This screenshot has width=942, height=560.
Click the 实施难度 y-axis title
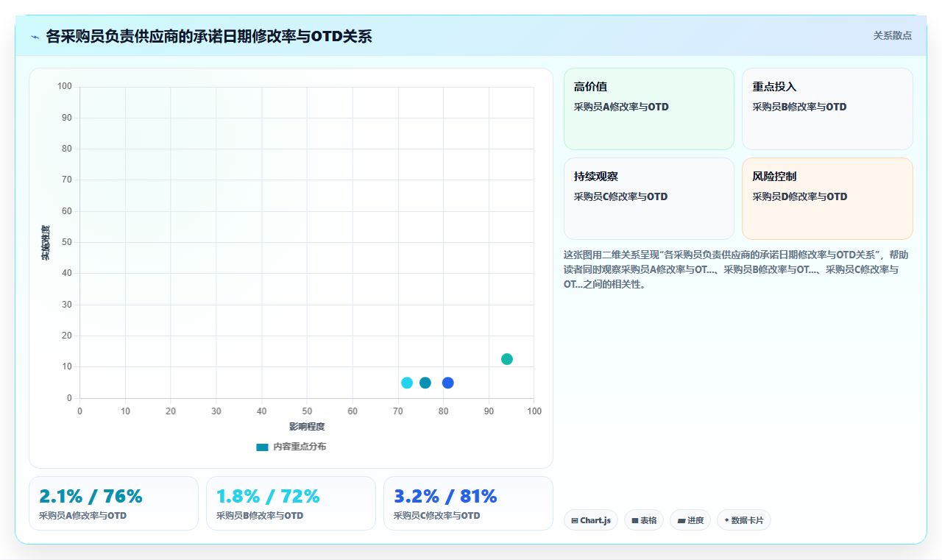(x=46, y=243)
